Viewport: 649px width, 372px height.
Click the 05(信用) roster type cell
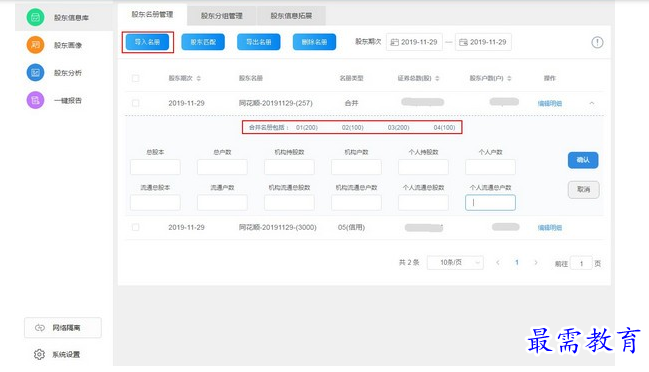[351, 227]
